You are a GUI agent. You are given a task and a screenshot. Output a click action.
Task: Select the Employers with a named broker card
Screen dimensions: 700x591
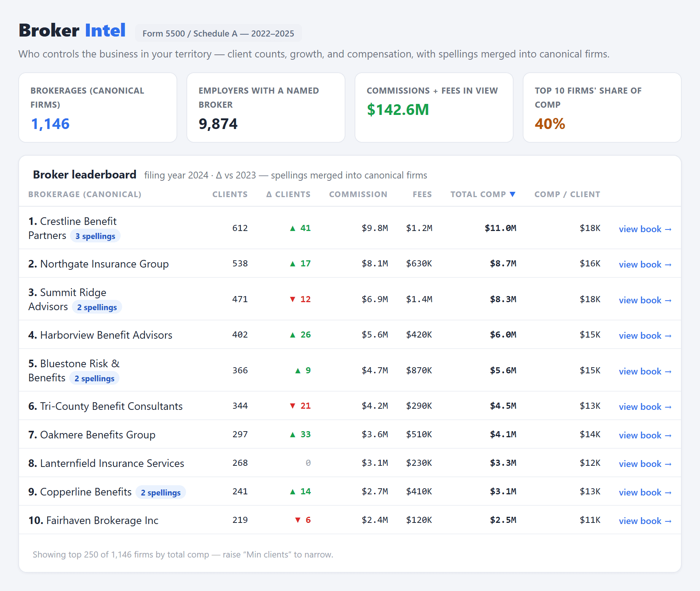tap(266, 108)
